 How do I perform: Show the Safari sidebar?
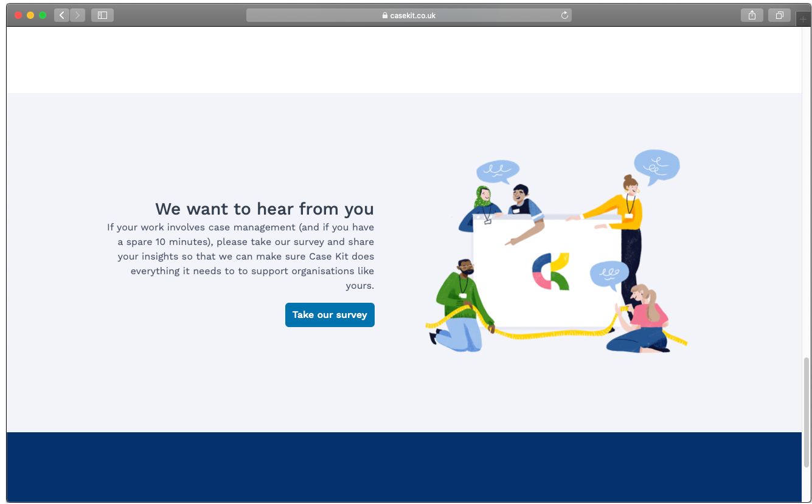tap(102, 15)
